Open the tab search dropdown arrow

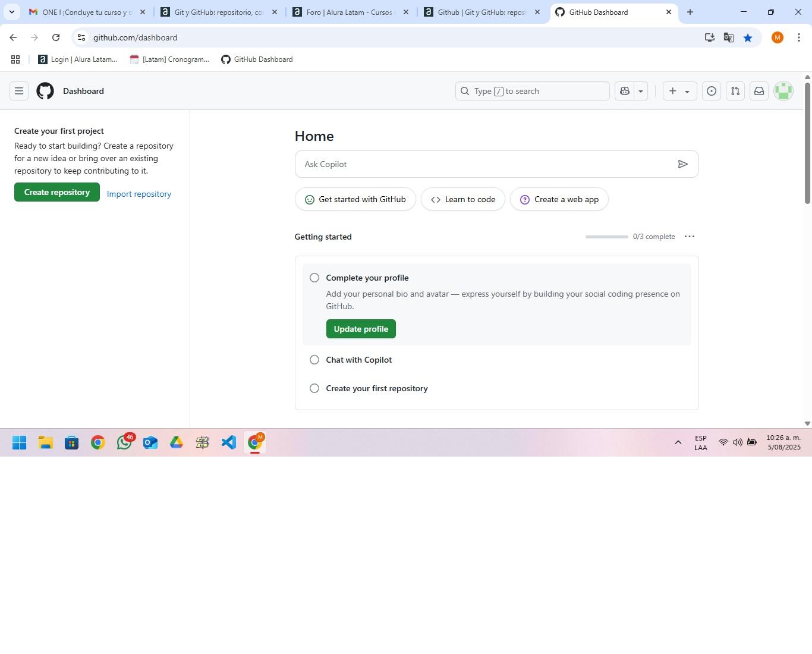[11, 12]
